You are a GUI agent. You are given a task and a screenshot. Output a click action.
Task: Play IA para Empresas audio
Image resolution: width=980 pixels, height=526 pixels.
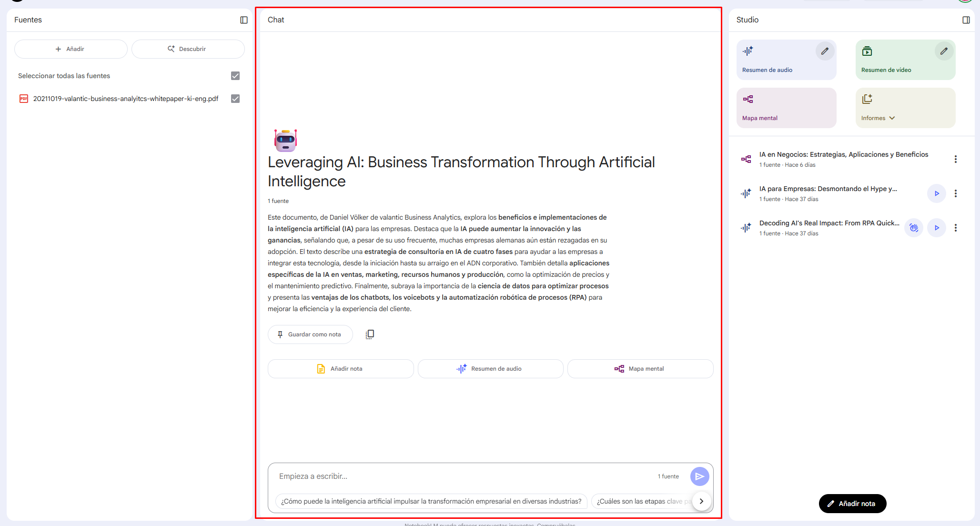coord(937,193)
